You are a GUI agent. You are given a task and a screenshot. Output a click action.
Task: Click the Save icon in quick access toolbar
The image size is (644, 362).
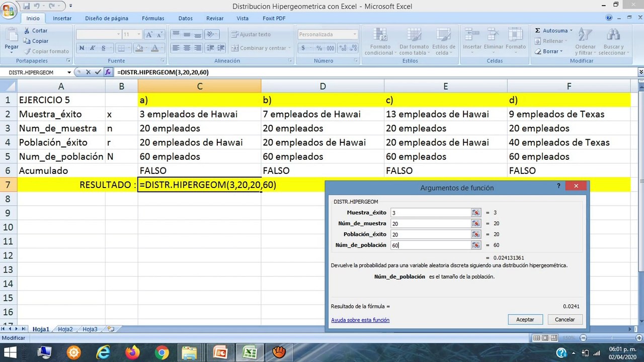coord(26,6)
